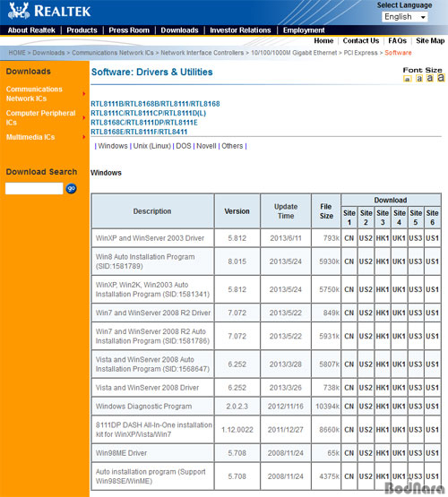Open Products menu
Viewport: 448px width, 497px height.
point(82,30)
